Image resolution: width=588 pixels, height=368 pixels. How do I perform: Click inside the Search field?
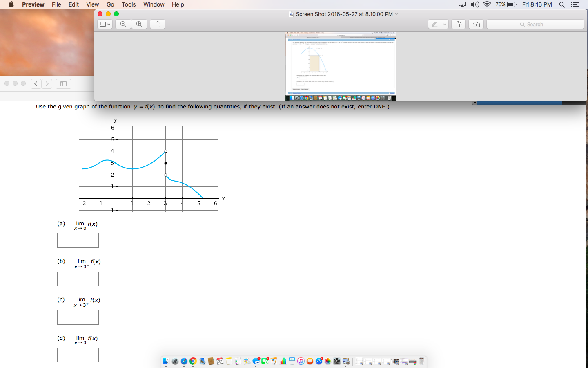pyautogui.click(x=535, y=24)
